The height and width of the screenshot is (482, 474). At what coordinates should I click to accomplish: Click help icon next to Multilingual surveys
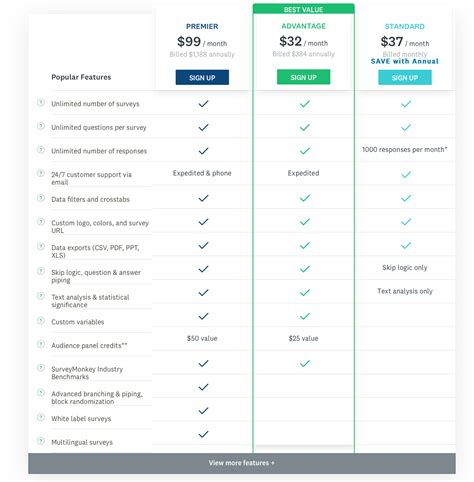(41, 441)
